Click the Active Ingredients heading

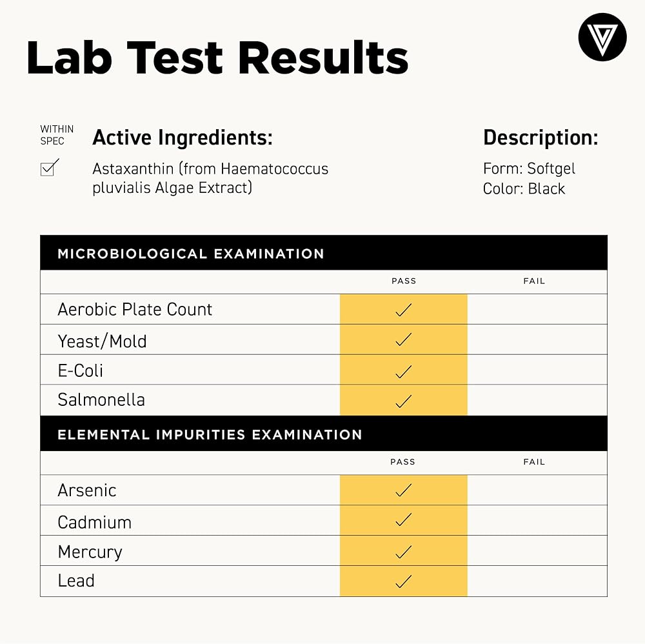point(183,137)
